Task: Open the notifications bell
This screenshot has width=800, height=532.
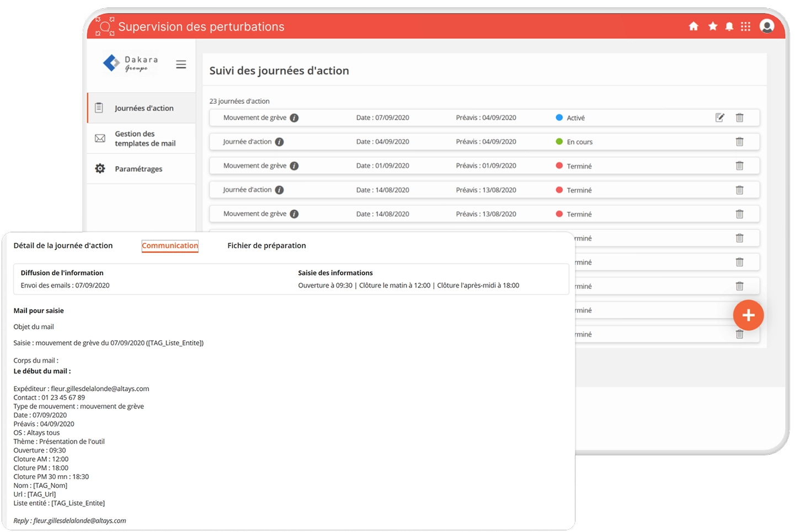Action: pyautogui.click(x=729, y=26)
